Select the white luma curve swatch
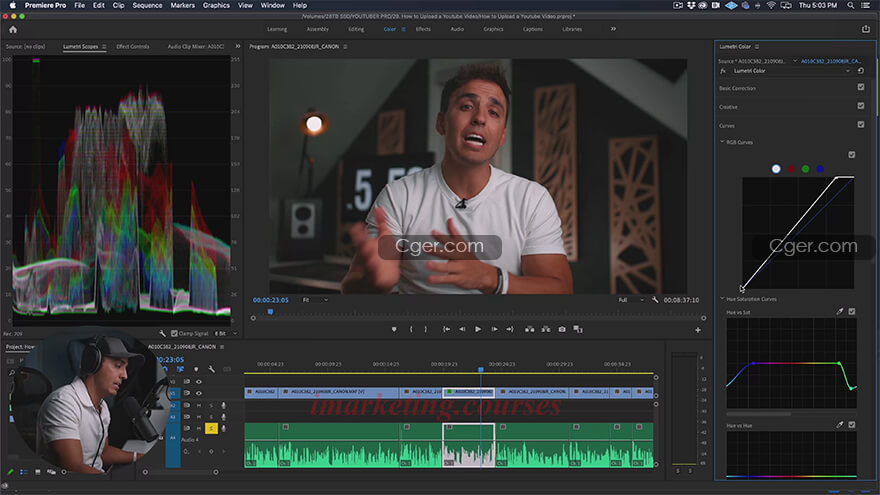 point(776,169)
